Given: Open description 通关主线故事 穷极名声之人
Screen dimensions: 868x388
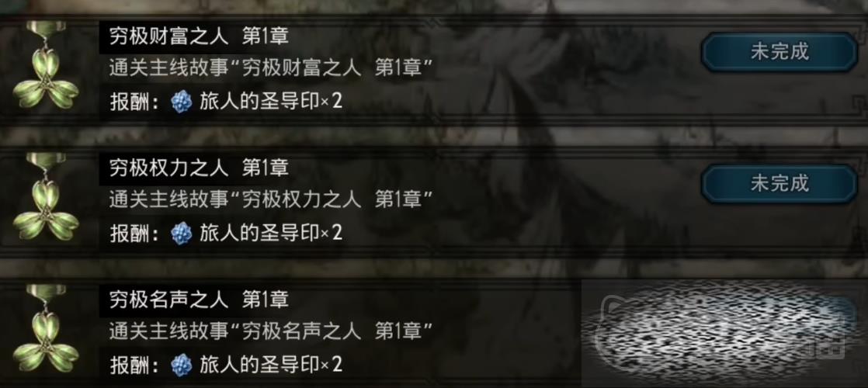Looking at the screenshot, I should coord(271,331).
